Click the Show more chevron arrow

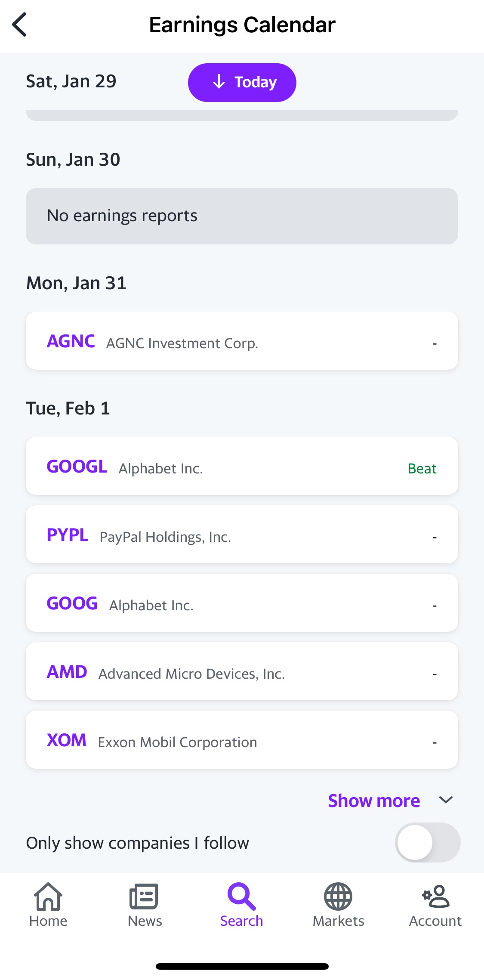[446, 800]
